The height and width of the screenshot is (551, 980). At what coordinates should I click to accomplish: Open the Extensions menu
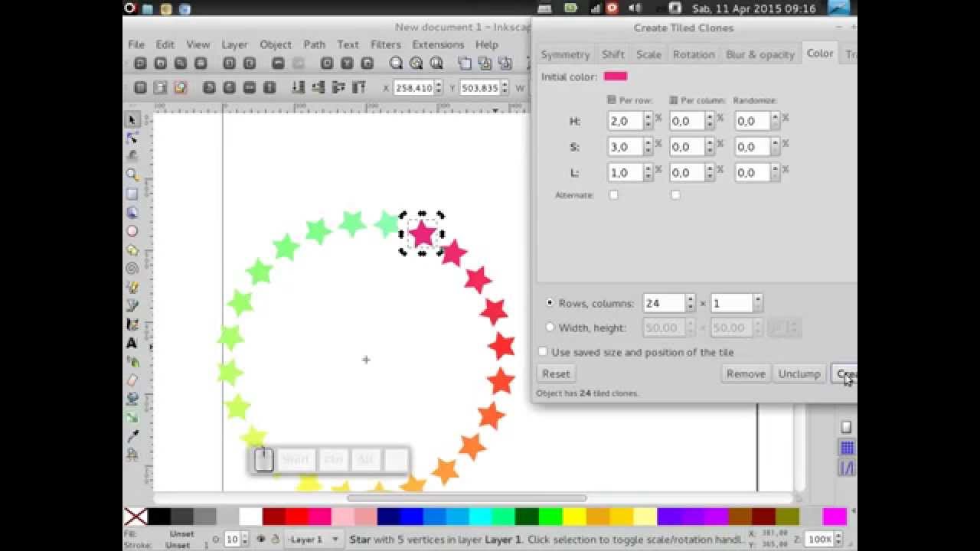coord(438,44)
